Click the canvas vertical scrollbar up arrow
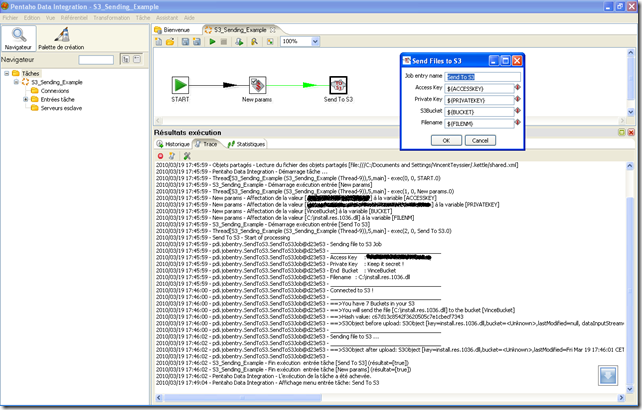Screen dimensions: 642x410 (x=631, y=53)
